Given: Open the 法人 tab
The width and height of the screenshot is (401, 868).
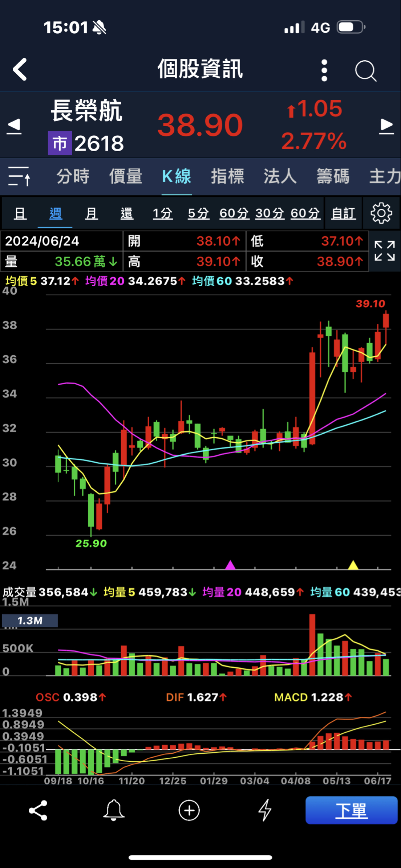Looking at the screenshot, I should 280,177.
